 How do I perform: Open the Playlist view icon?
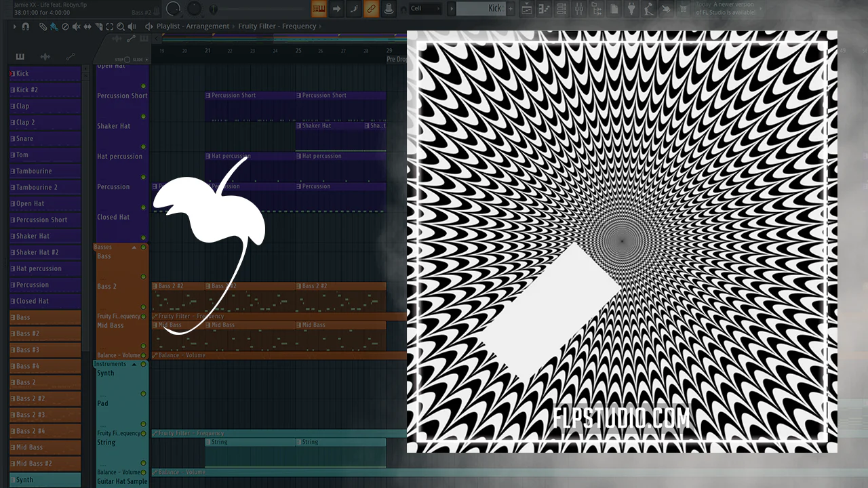[526, 9]
